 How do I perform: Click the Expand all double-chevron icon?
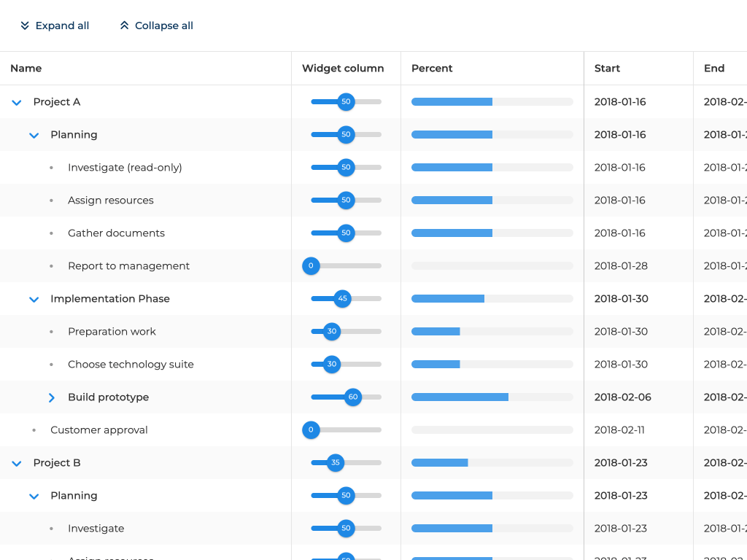tap(25, 26)
